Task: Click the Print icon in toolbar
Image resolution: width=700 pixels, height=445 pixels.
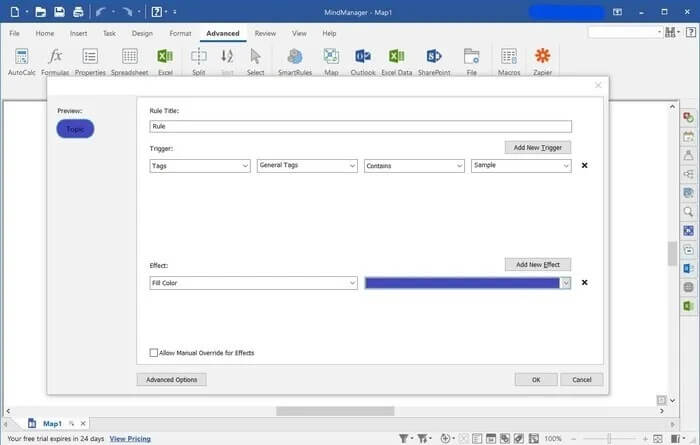Action: [x=78, y=12]
